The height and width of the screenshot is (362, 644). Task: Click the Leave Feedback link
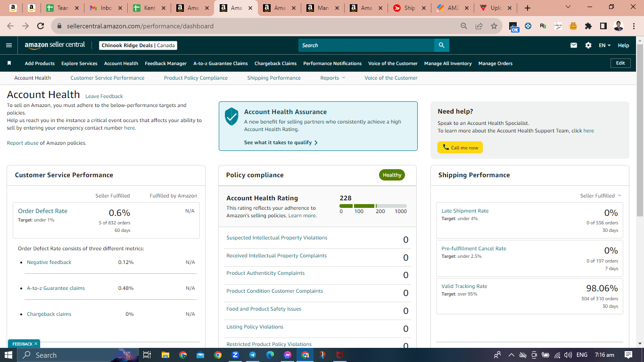104,96
